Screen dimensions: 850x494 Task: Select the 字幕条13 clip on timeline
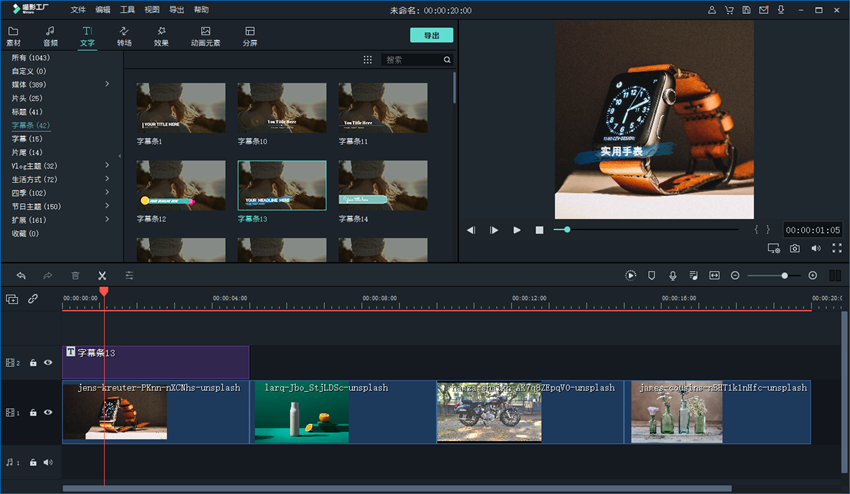(156, 362)
